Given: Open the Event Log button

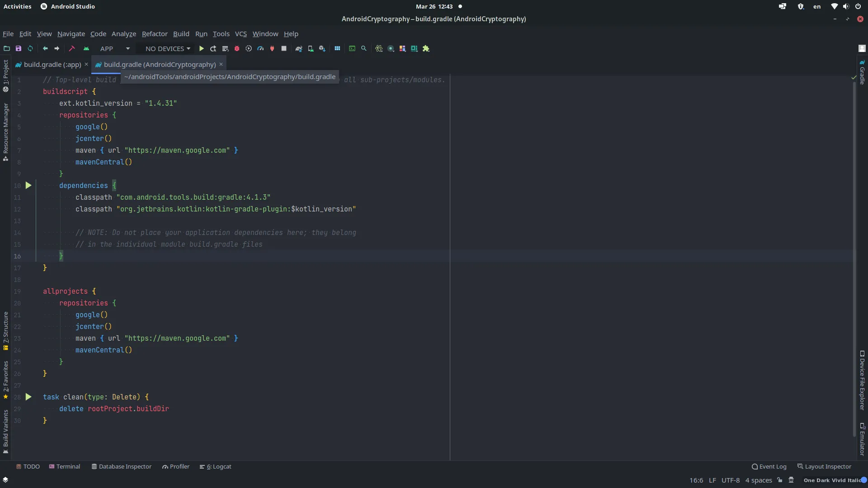Looking at the screenshot, I should (x=769, y=467).
